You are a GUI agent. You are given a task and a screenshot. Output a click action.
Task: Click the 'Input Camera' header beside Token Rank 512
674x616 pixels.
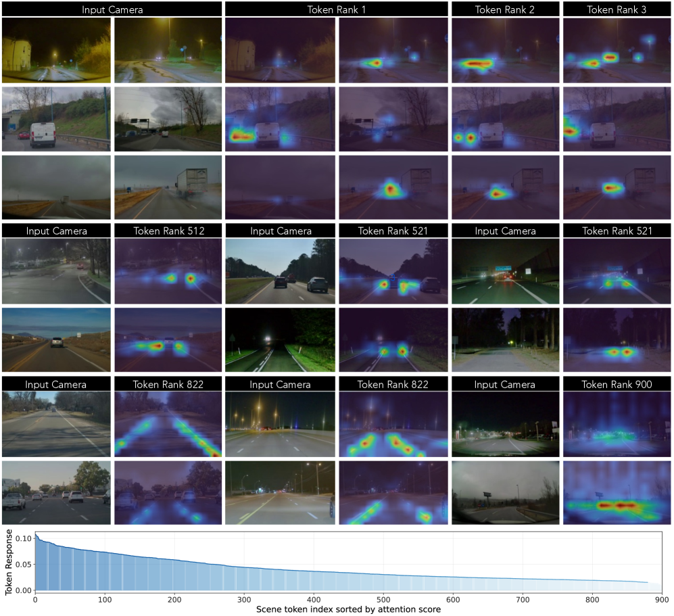coord(56,231)
